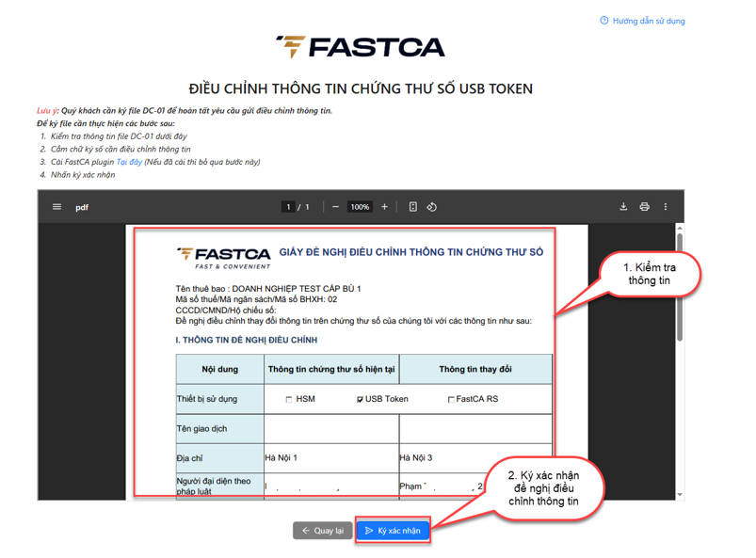Viewport: 756px width, 558px height.
Task: Open the Hướng dẫn sử dụng link
Action: tap(649, 21)
